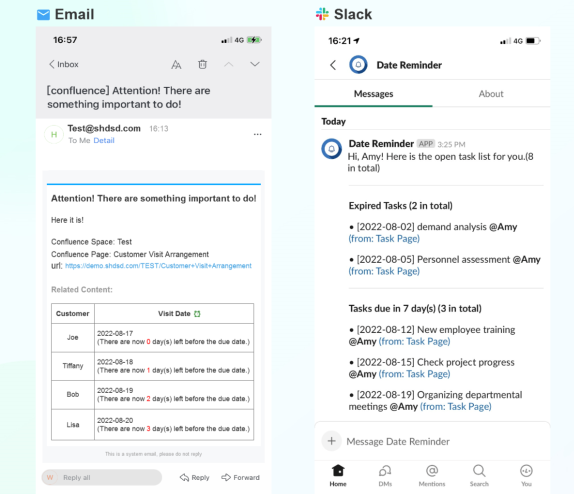Tap the trash icon in the email toolbar
574x494 pixels.
click(202, 64)
